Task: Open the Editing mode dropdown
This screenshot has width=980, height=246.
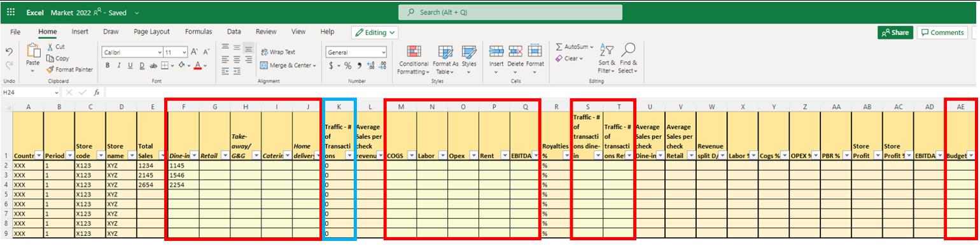Action: tap(375, 33)
